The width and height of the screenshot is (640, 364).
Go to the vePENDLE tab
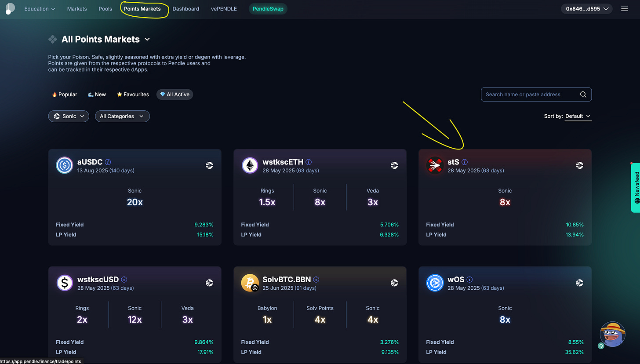(224, 9)
